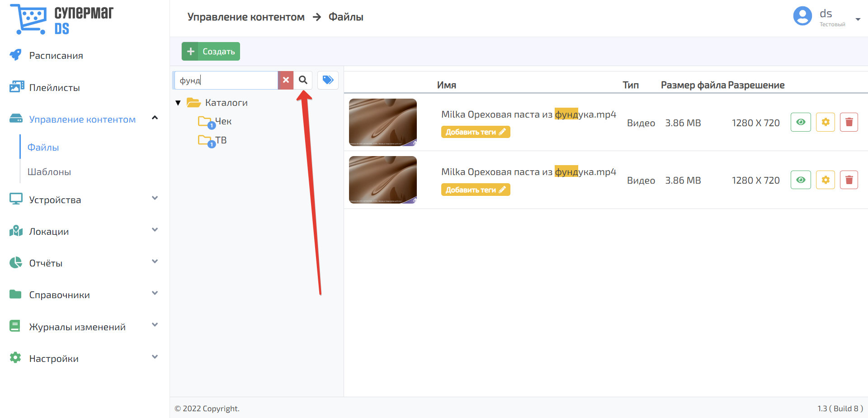Click the folder icon for Справочники

15,294
